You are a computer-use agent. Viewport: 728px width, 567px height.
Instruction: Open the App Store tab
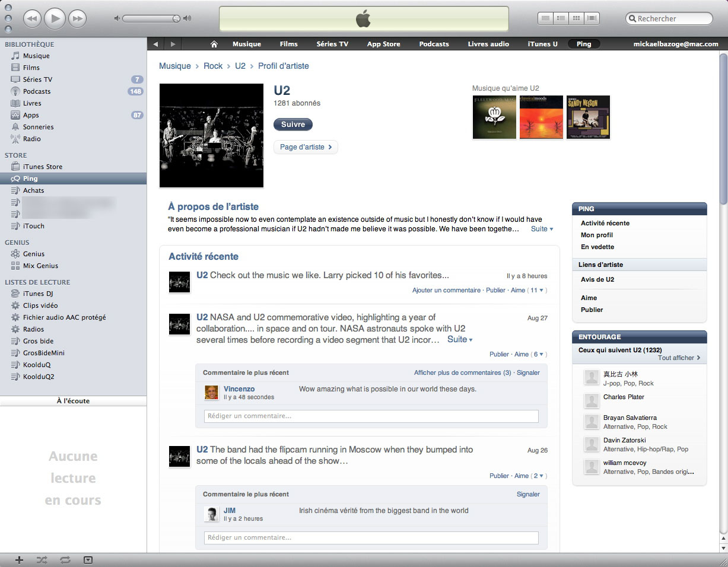coord(384,44)
